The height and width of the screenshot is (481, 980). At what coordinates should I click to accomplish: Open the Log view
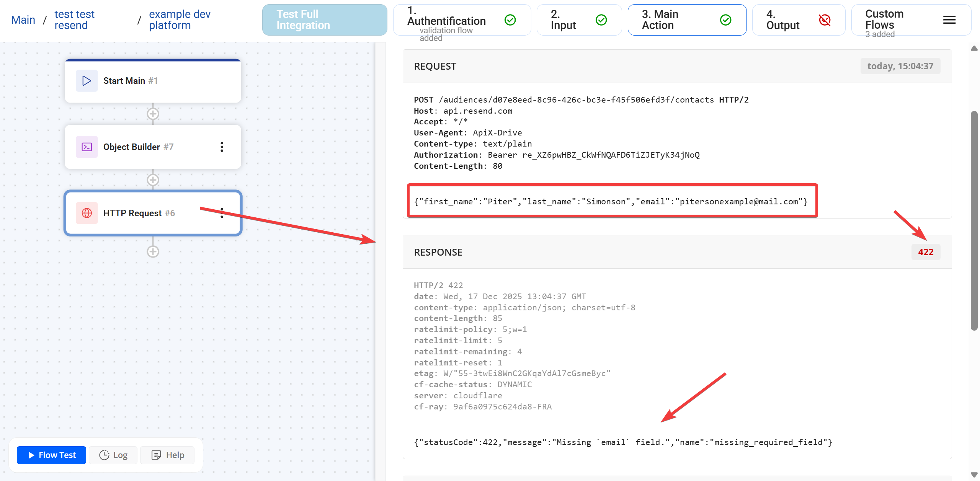point(113,455)
